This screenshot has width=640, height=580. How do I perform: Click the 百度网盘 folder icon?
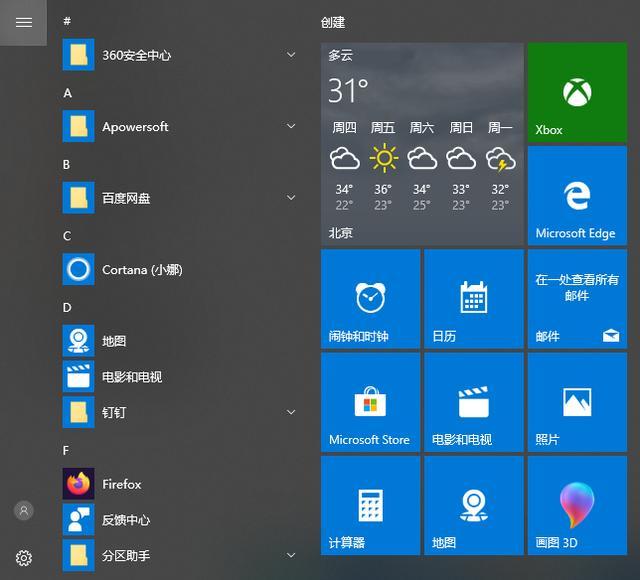click(78, 198)
